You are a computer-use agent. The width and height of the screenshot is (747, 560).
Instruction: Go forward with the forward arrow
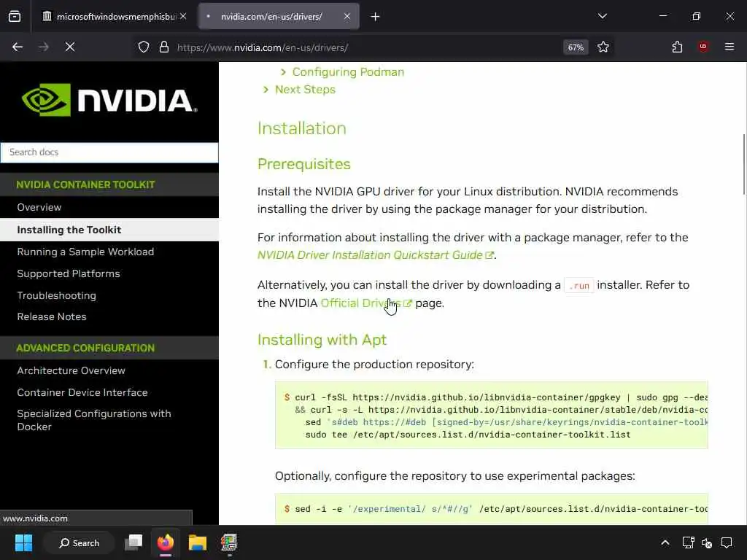[43, 47]
